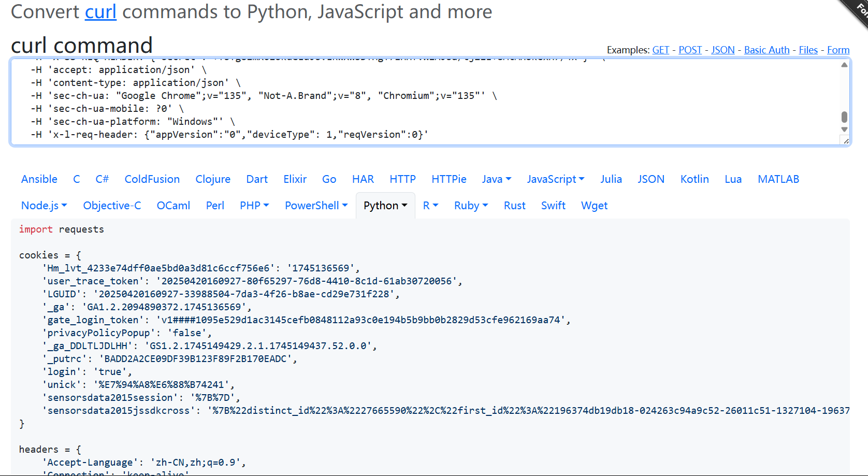Load the Basic Auth example
The width and height of the screenshot is (868, 476).
(x=766, y=50)
